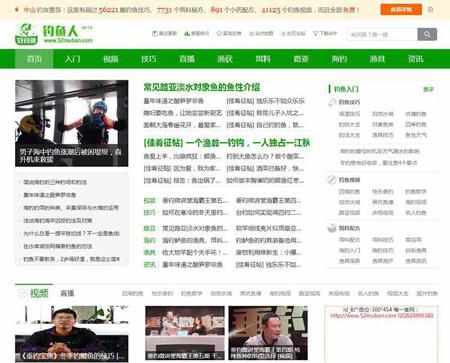
Task: Open the 为什么总是一提竿就切线 list item
Action: [x=71, y=233]
